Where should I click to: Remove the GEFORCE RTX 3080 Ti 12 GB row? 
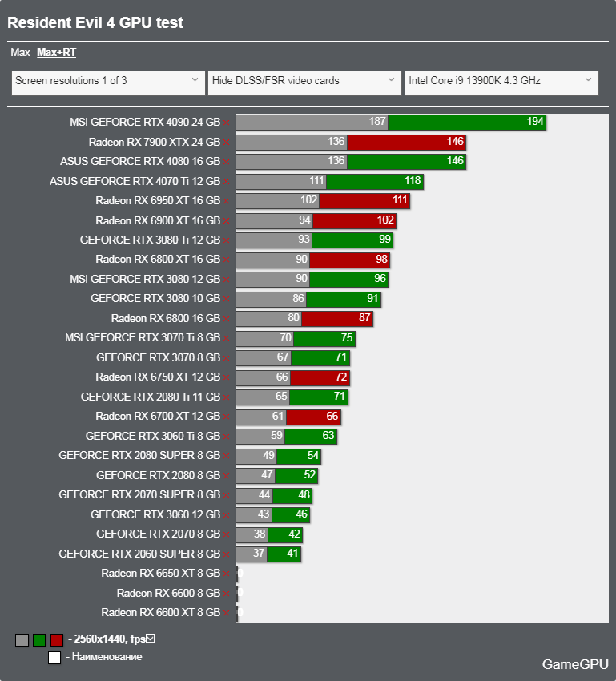[227, 240]
